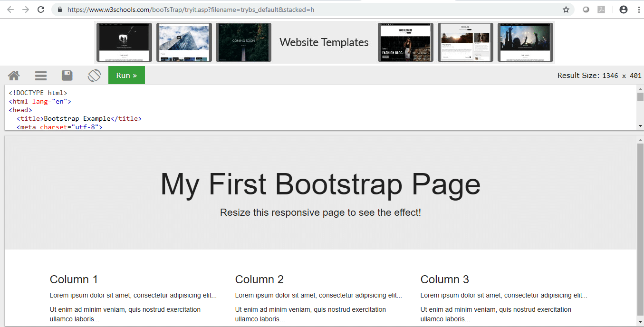
Task: Toggle editor orientation with rotate icon
Action: [94, 76]
